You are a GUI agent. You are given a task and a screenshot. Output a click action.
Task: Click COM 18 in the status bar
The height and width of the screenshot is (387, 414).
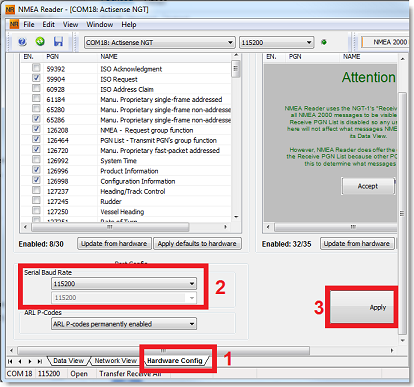(20, 374)
